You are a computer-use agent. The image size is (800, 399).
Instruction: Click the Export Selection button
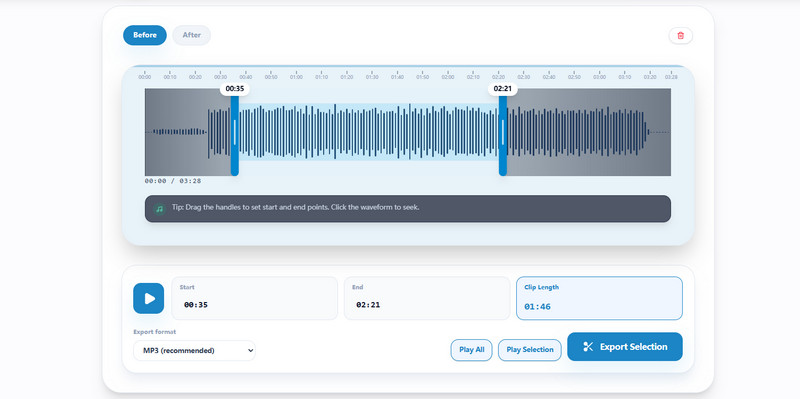[x=624, y=347]
